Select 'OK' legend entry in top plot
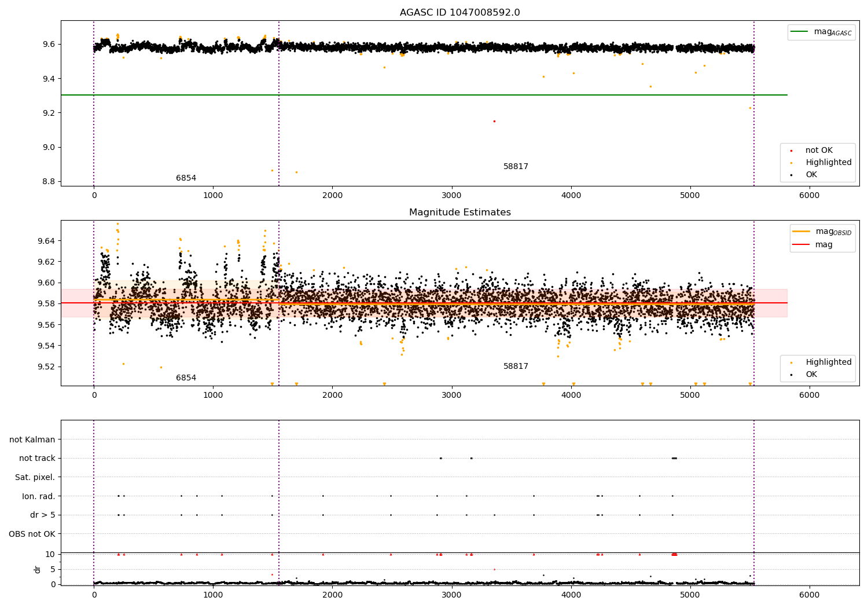This screenshot has width=868, height=608. pos(811,175)
